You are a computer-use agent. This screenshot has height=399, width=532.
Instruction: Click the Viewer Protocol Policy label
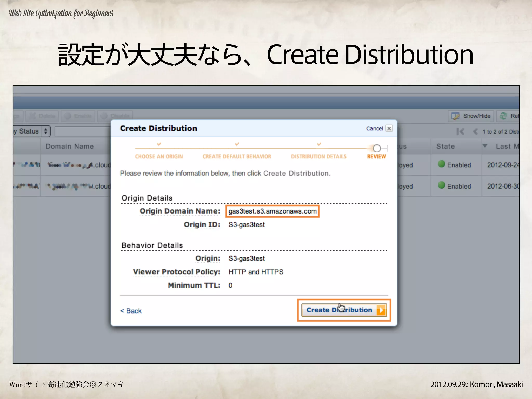176,272
